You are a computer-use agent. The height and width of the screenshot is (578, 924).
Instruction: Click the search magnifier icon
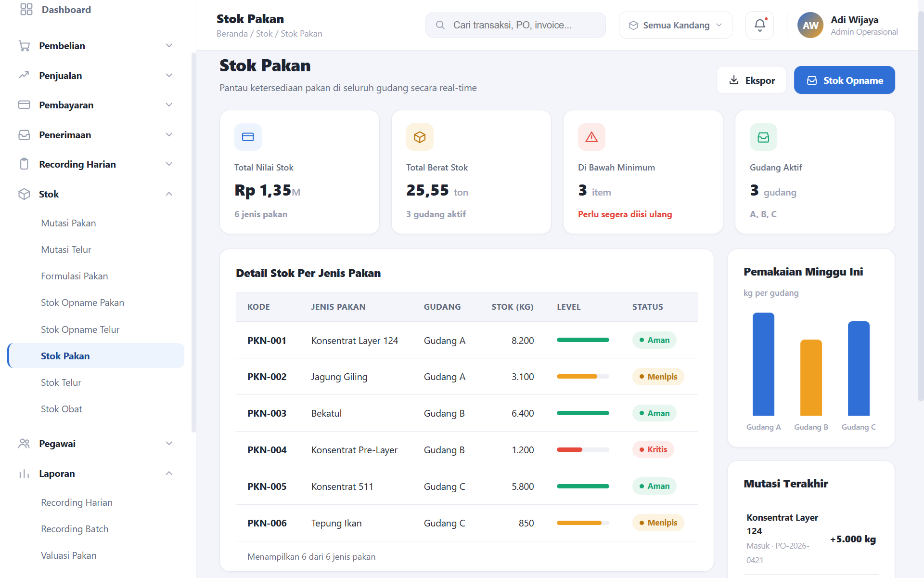coord(440,25)
